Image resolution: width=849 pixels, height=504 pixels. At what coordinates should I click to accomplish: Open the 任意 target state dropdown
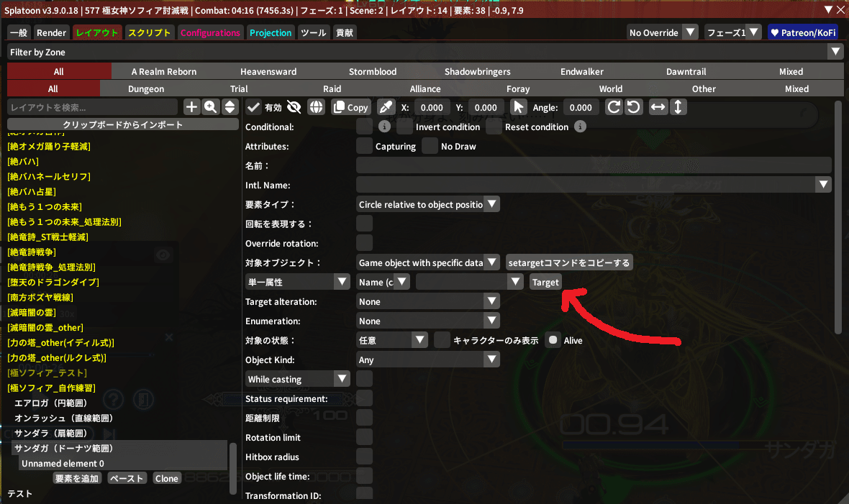(392, 340)
